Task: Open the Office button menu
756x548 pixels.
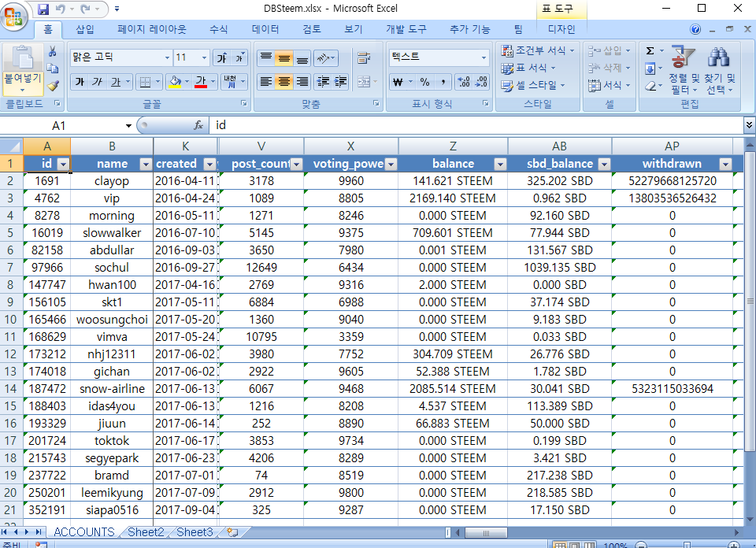Action: [14, 16]
